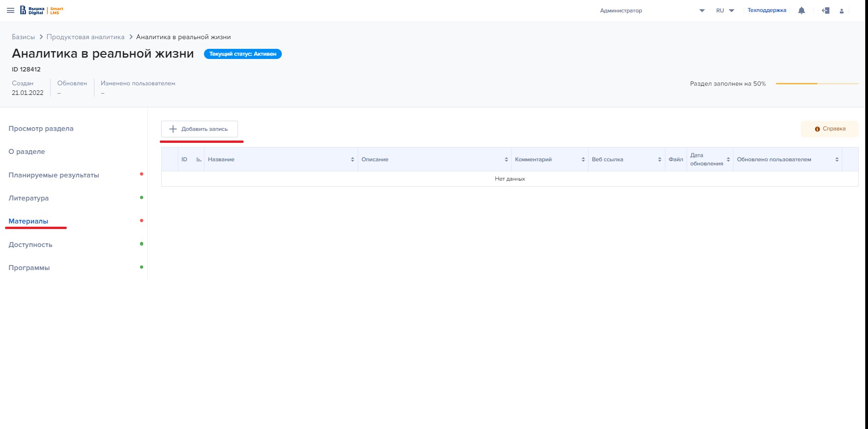Sort table by Веб ссылка column

pos(659,159)
